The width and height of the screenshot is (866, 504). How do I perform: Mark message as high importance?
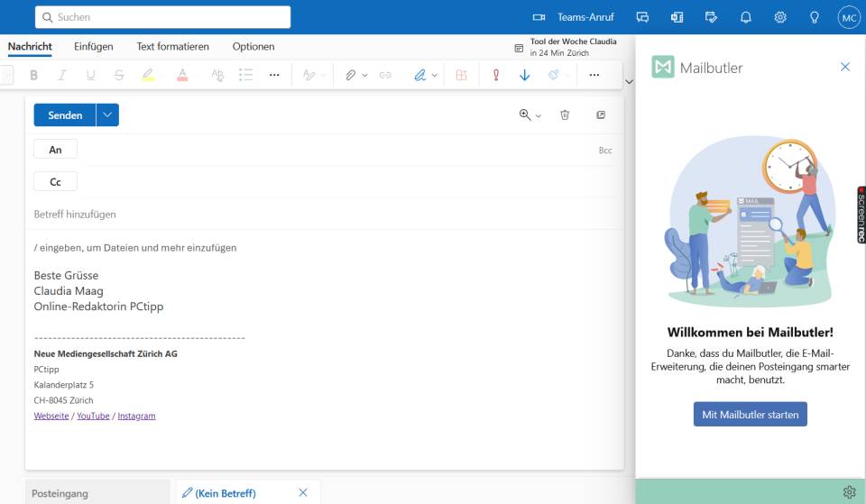pyautogui.click(x=496, y=75)
